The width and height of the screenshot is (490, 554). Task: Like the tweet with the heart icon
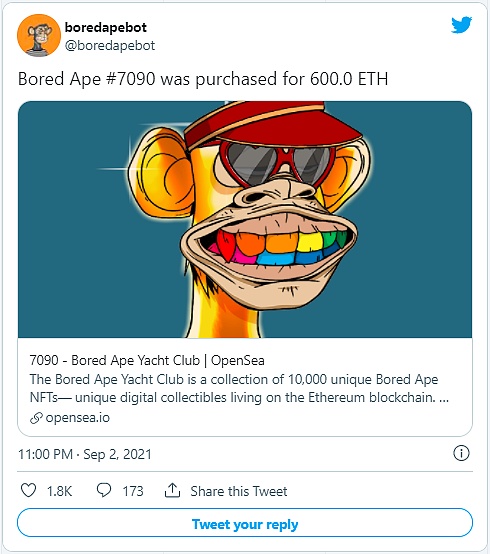pyautogui.click(x=28, y=490)
